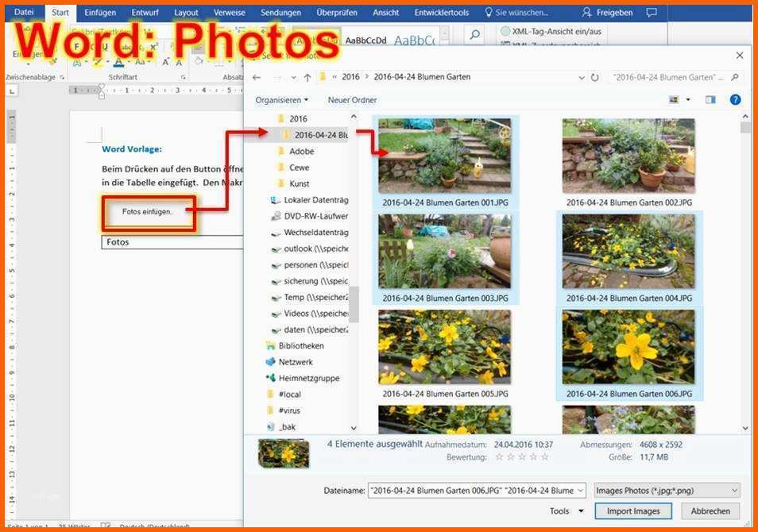Select the 2016 folder in tree
This screenshot has width=758, height=532.
coord(292,119)
